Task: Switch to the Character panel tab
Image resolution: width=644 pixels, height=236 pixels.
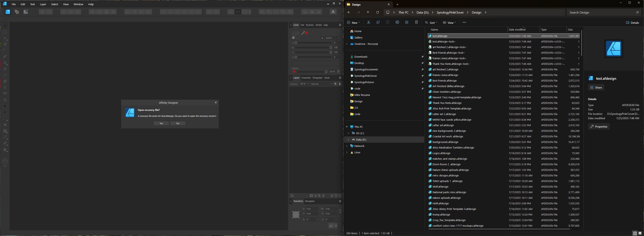Action: (x=306, y=78)
